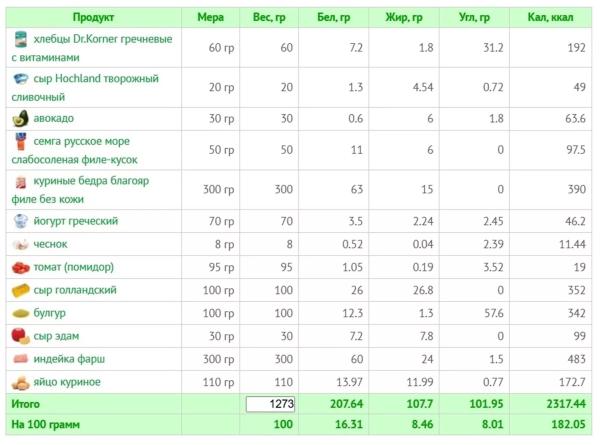Viewport: 600px width, 445px height.
Task: Open the яйцо куриное link
Action: click(68, 382)
